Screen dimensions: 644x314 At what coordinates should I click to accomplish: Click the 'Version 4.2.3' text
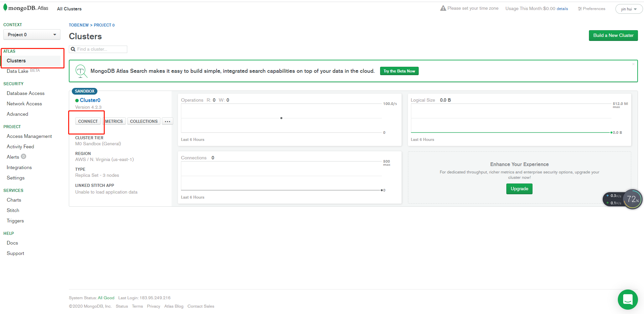(88, 107)
